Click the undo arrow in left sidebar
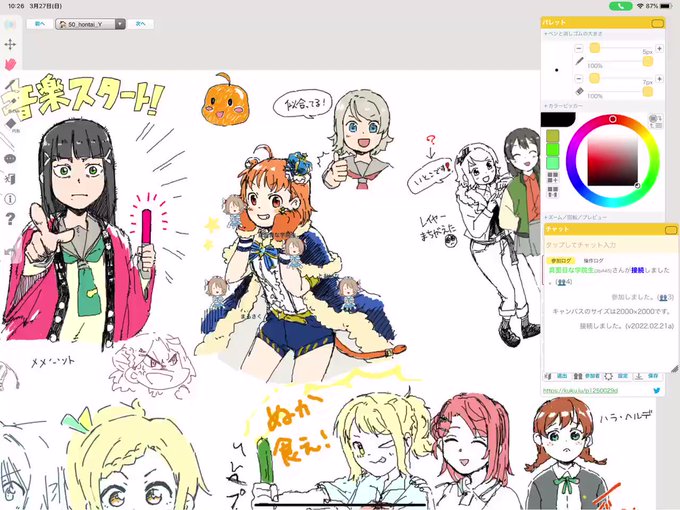This screenshot has width=680, height=510. (10, 252)
